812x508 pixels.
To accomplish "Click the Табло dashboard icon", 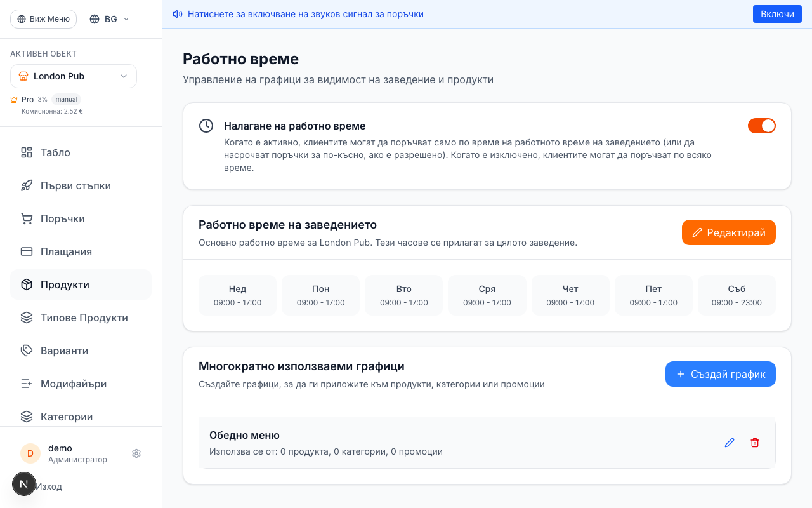I will click(26, 152).
